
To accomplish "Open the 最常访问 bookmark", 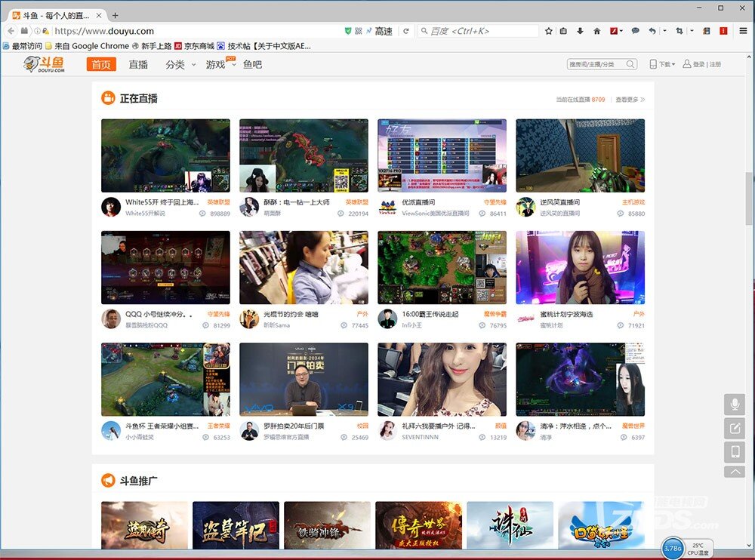I will coord(22,46).
